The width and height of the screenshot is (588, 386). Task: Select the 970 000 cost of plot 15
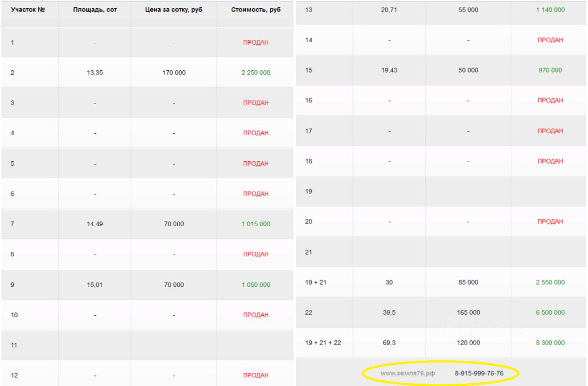click(x=550, y=70)
